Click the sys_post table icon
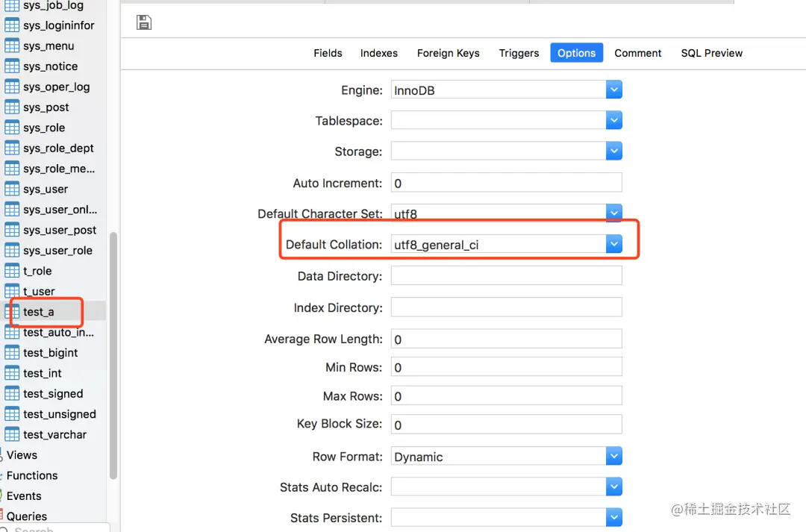Viewport: 806px width, 532px height. (x=12, y=107)
